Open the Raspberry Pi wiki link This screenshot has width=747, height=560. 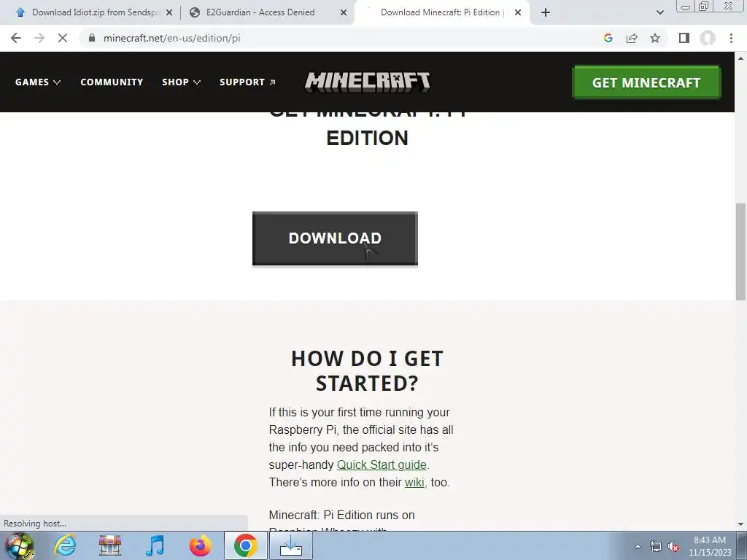point(414,483)
